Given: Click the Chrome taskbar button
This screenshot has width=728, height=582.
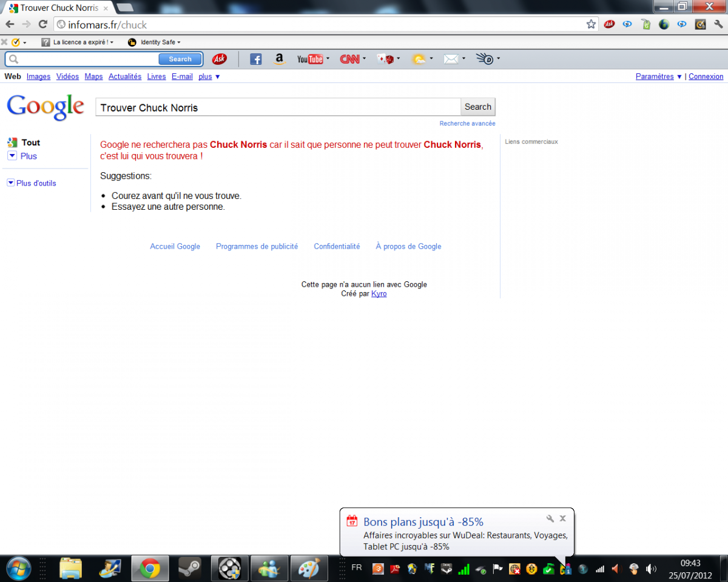Looking at the screenshot, I should [x=150, y=569].
